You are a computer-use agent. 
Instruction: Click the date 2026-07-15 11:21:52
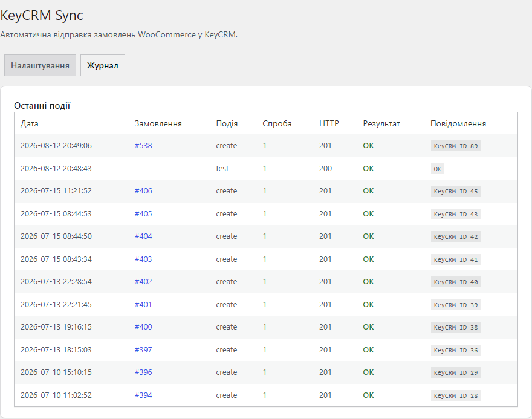(x=56, y=191)
